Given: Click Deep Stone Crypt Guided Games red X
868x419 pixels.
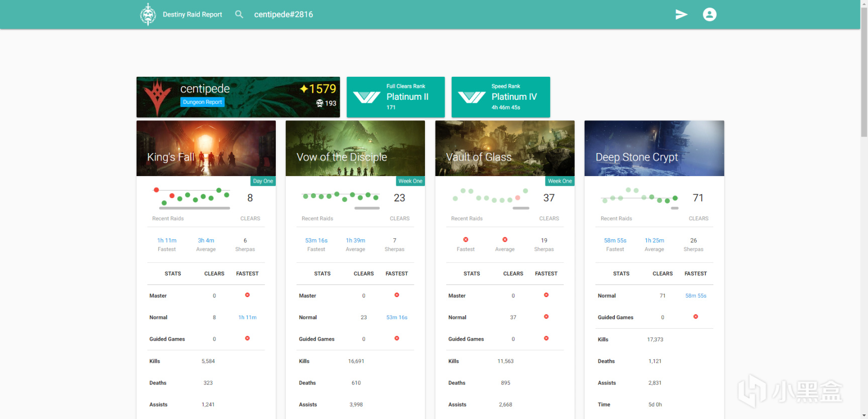Looking at the screenshot, I should click(696, 317).
